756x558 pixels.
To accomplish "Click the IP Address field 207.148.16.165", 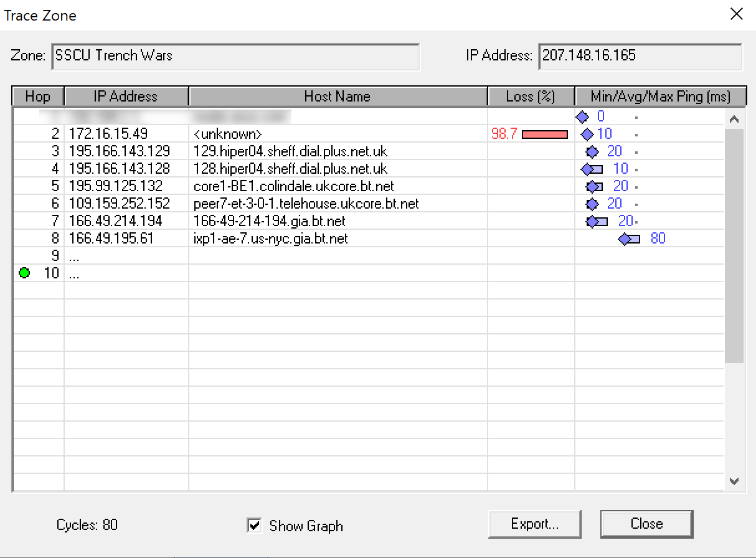I will pos(640,56).
